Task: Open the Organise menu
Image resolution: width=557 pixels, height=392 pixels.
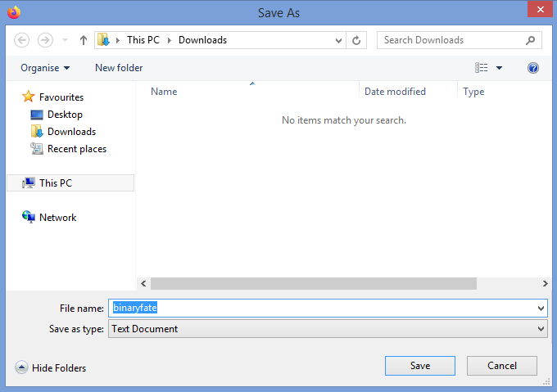Action: 45,68
